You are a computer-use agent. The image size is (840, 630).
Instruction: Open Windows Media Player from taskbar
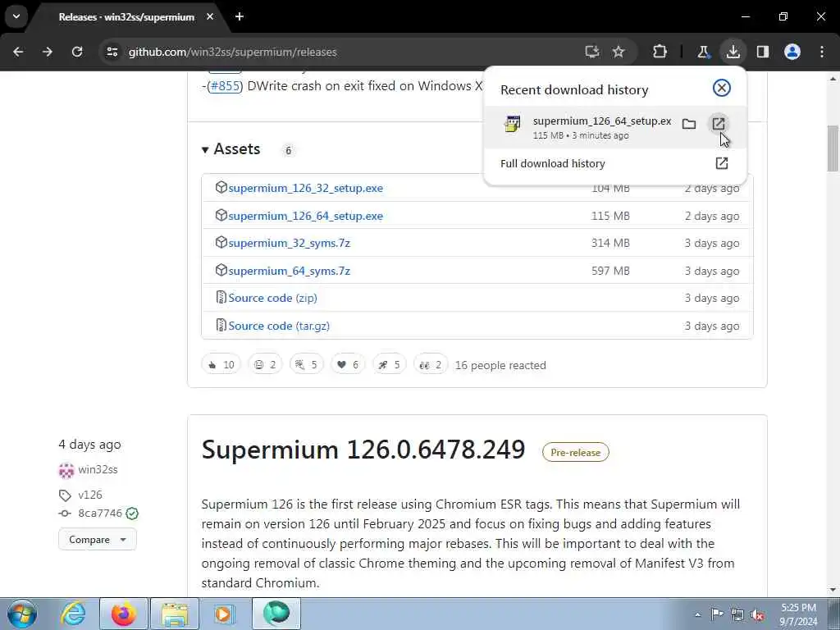[x=223, y=614]
